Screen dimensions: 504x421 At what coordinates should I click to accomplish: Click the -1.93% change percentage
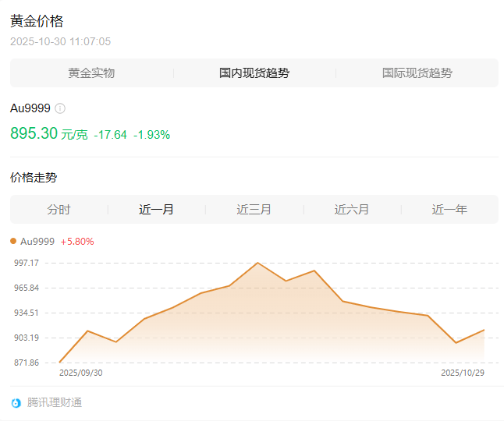[151, 135]
